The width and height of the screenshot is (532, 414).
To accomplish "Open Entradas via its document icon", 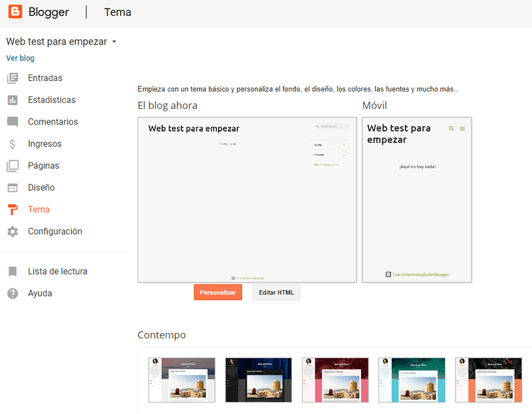I will [13, 78].
